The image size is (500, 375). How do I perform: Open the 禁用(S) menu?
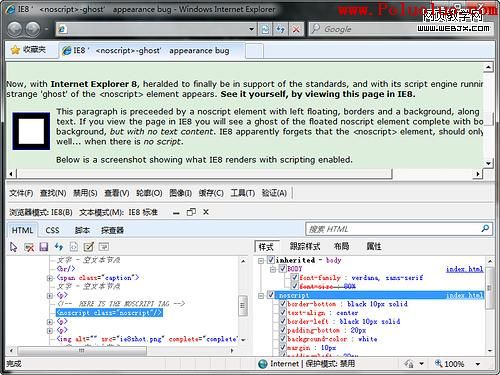pyautogui.click(x=85, y=193)
